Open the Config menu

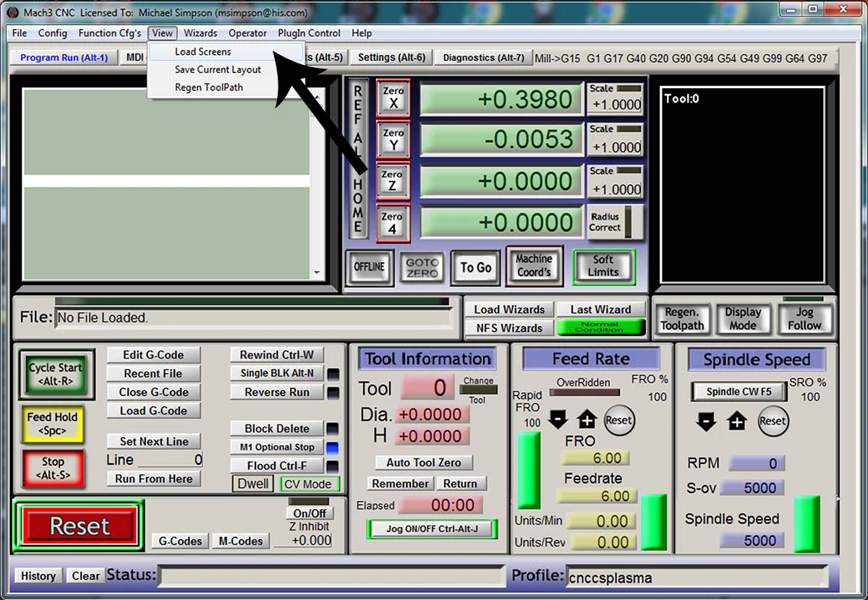click(x=53, y=33)
